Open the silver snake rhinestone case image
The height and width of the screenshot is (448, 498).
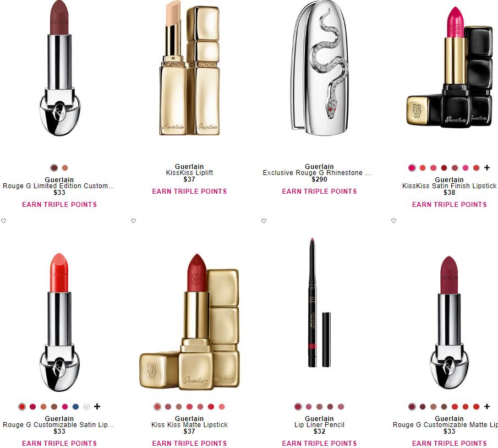tap(320, 68)
